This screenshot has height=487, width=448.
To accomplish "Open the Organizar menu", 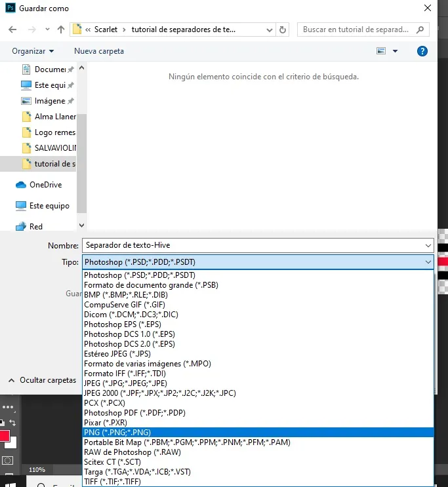I will pyautogui.click(x=33, y=51).
